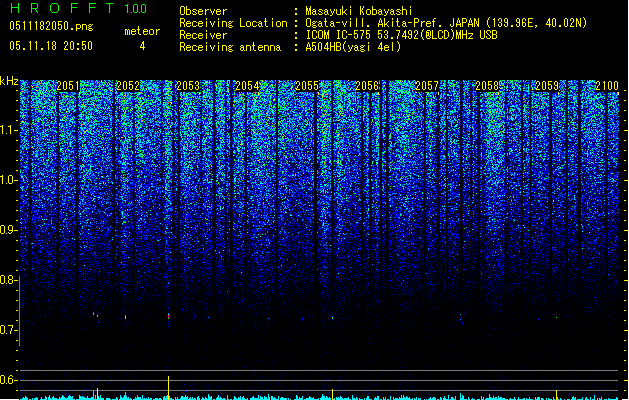Image resolution: width=629 pixels, height=400 pixels.
Task: Click the 0.9 kHz axis tick label
Action: pyautogui.click(x=9, y=230)
